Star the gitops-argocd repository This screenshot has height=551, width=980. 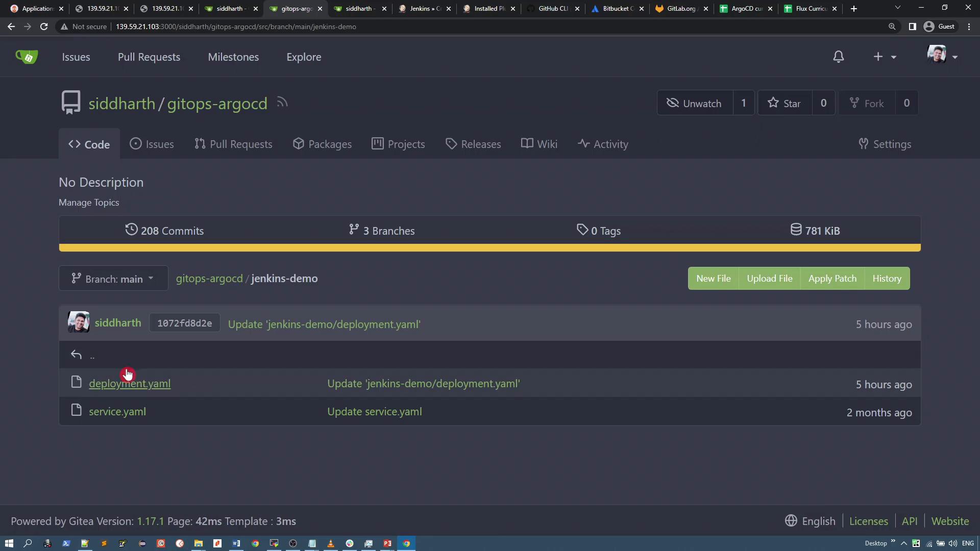785,103
